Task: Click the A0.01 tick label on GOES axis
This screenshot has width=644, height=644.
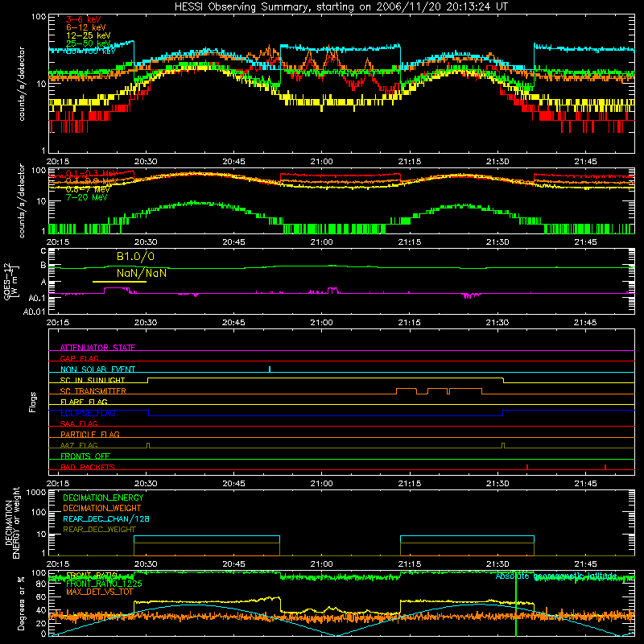Action: click(34, 312)
